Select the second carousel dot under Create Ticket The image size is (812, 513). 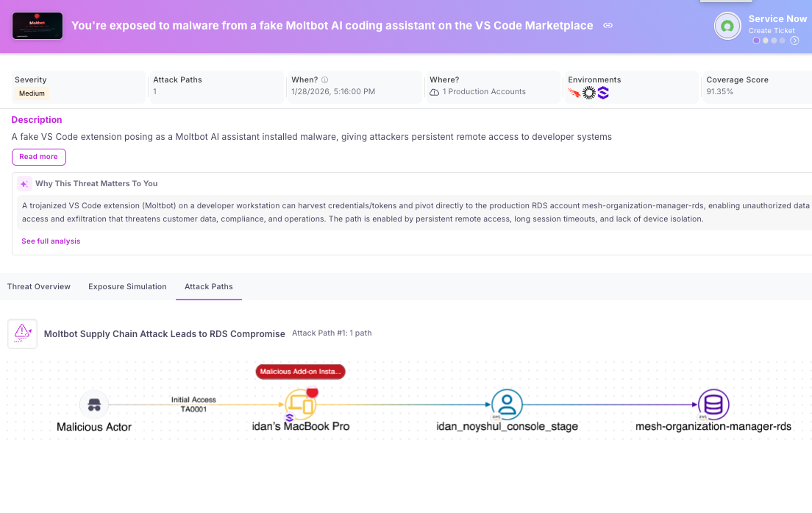coord(765,40)
